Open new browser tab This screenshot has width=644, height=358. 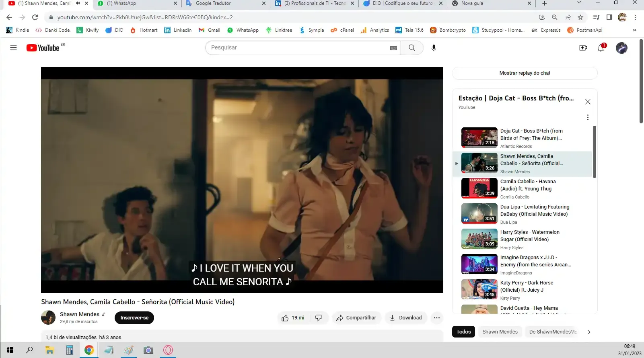[544, 3]
